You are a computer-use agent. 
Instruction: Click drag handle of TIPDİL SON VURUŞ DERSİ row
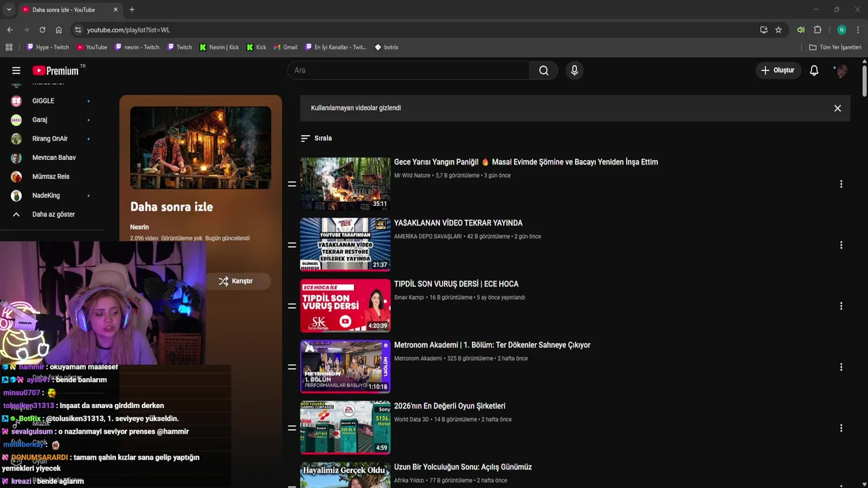point(292,306)
